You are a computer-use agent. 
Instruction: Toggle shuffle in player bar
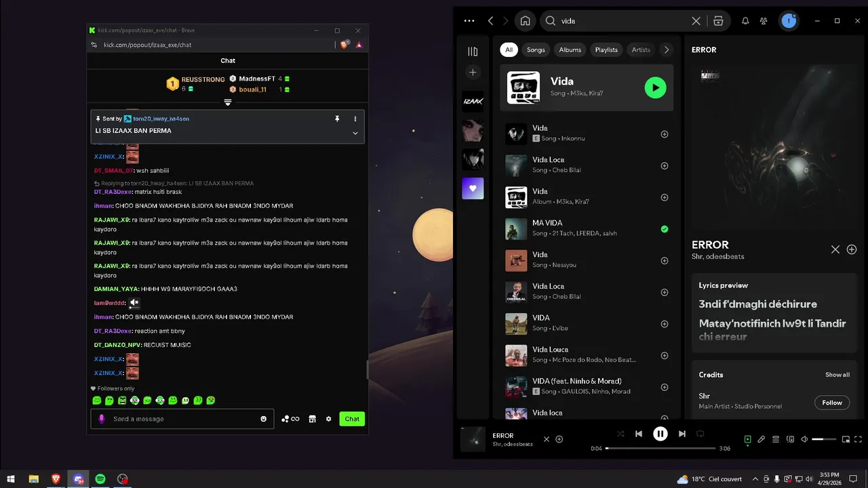click(620, 434)
